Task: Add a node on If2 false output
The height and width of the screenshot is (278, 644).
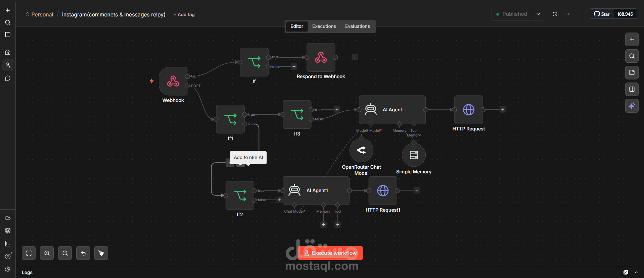Action: tap(280, 200)
